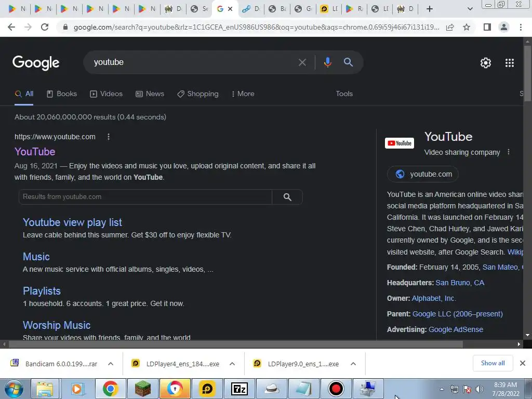Viewport: 532px width, 399px height.
Task: Open the Alphabet, Inc. owner link
Action: coord(434,298)
